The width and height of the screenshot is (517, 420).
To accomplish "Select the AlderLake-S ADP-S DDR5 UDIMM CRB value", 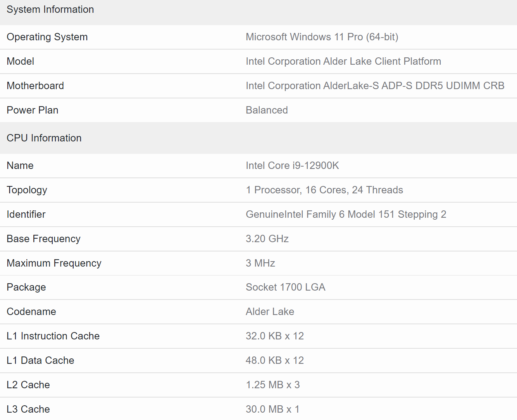I will tap(376, 86).
